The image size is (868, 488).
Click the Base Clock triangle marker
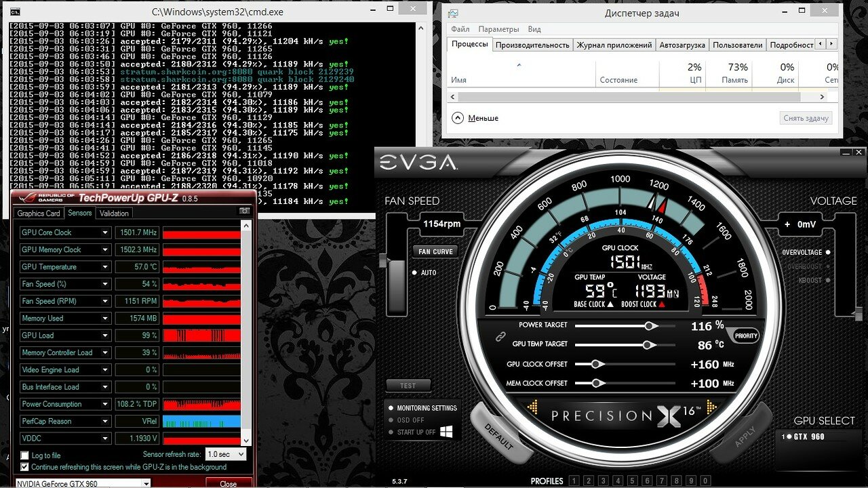pos(610,304)
